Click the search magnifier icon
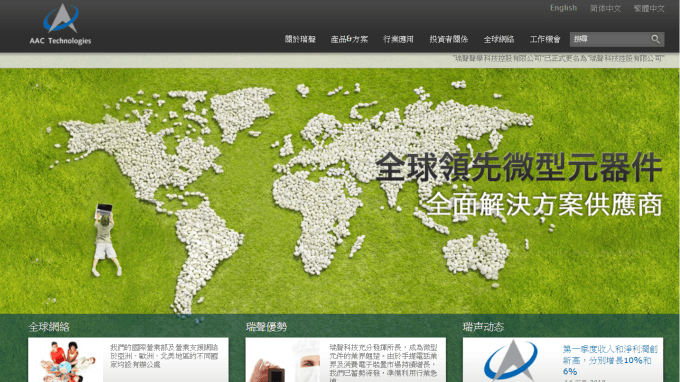The image size is (680, 382). point(655,39)
